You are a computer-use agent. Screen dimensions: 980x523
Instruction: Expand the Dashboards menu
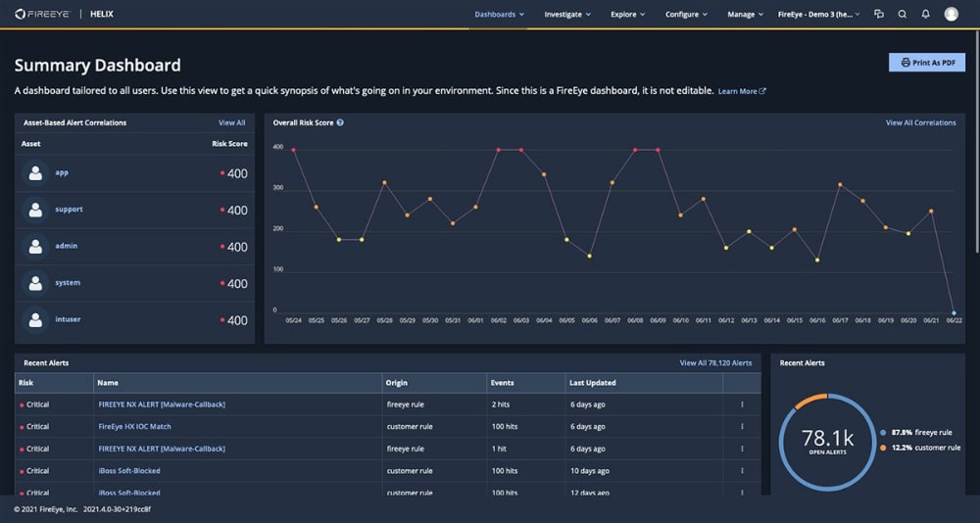pyautogui.click(x=499, y=14)
